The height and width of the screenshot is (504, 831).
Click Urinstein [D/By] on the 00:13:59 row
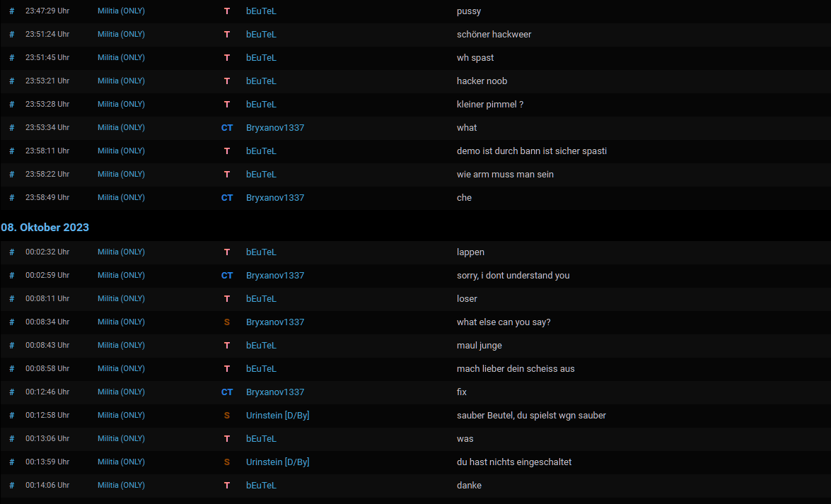tap(277, 462)
